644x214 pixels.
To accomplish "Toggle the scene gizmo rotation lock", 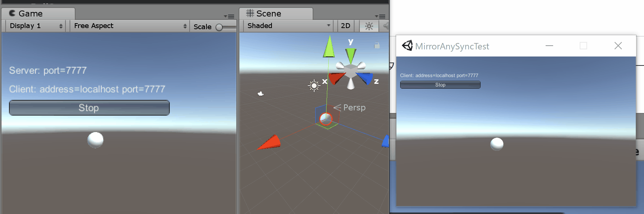I will point(377,45).
